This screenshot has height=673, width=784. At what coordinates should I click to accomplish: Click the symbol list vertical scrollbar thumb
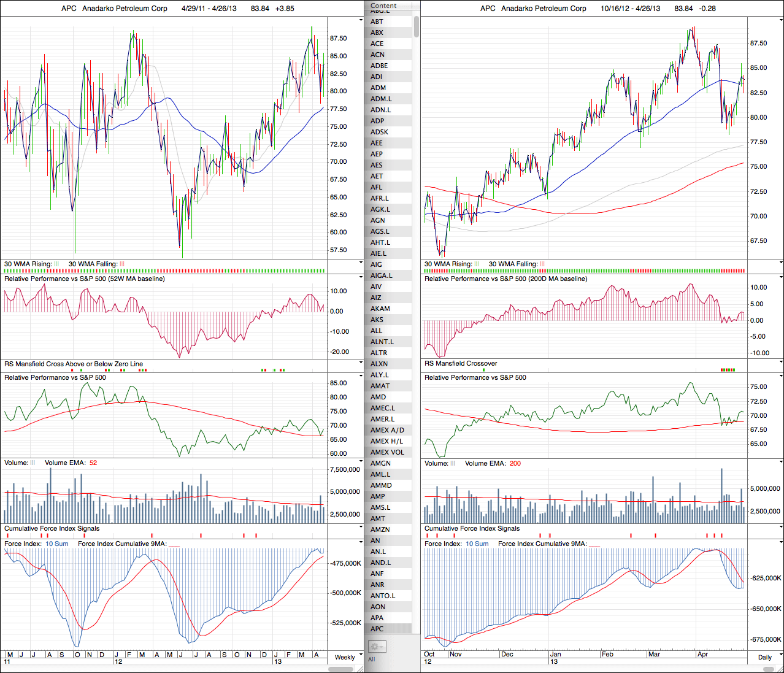coord(417,26)
